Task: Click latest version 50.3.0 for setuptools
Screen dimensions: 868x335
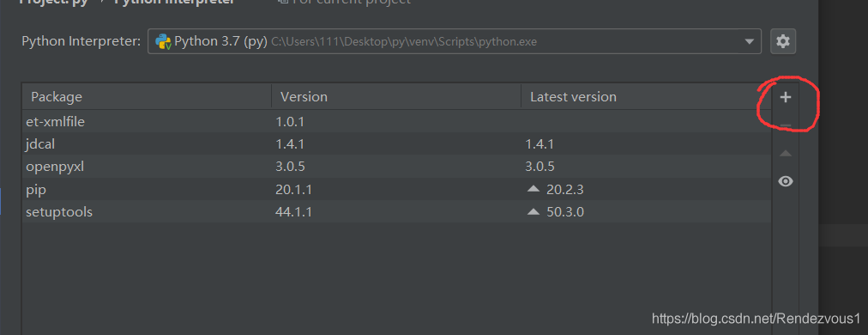Action: [x=564, y=212]
